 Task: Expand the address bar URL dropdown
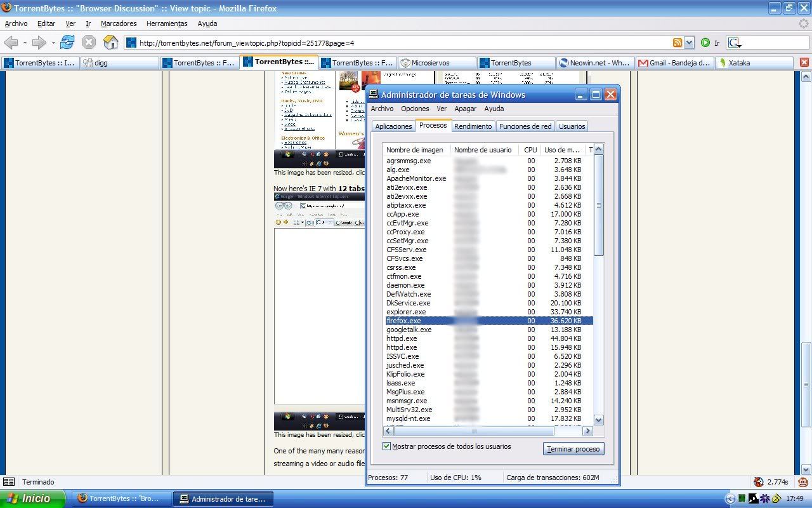point(690,43)
